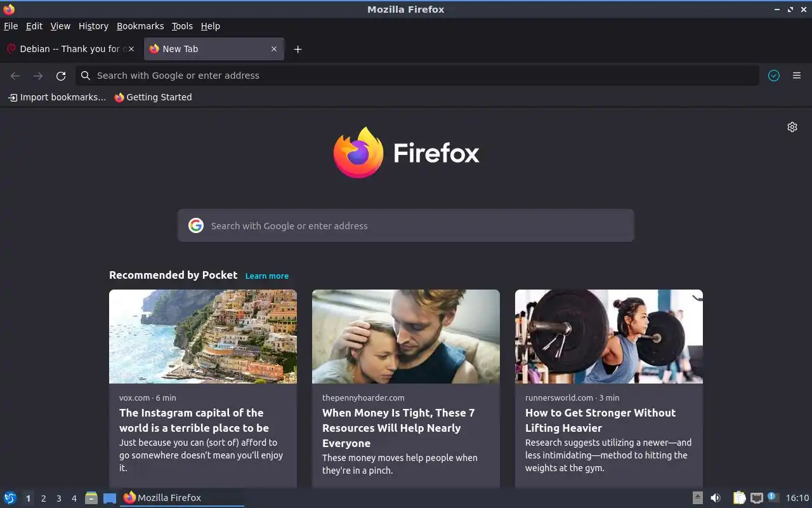Open The Instagram capital article headline

(x=194, y=420)
